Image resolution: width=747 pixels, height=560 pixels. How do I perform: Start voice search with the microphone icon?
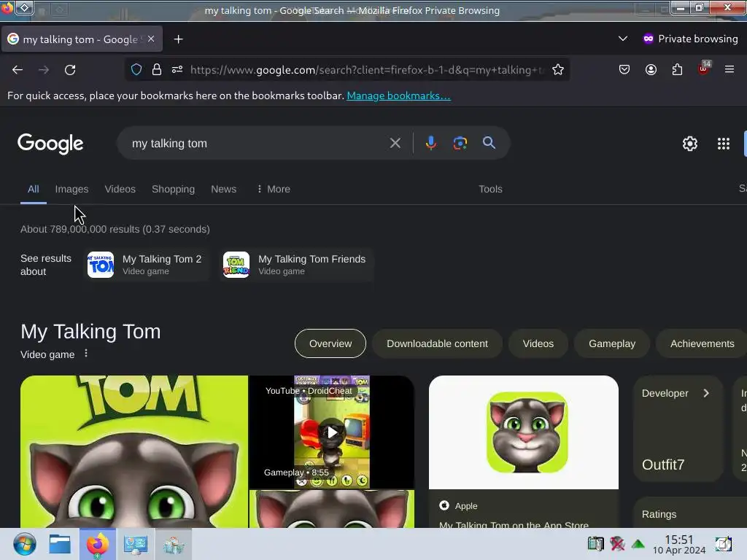(x=430, y=143)
